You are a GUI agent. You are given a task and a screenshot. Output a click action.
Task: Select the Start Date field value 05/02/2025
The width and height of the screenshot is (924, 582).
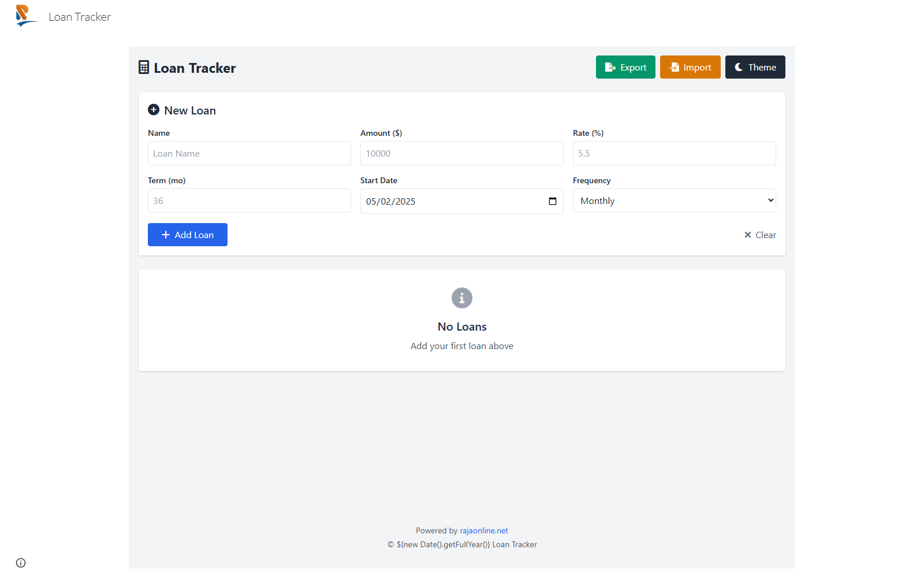pyautogui.click(x=391, y=201)
